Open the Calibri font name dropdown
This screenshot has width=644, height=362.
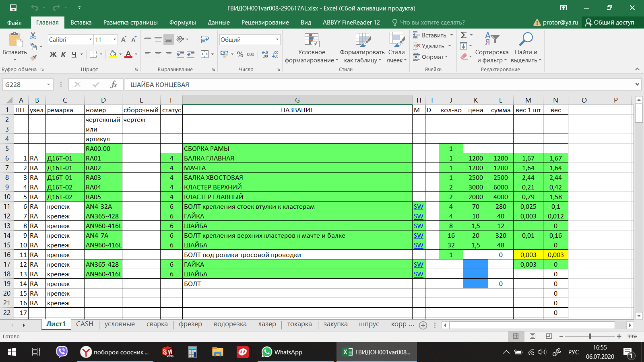click(x=90, y=39)
